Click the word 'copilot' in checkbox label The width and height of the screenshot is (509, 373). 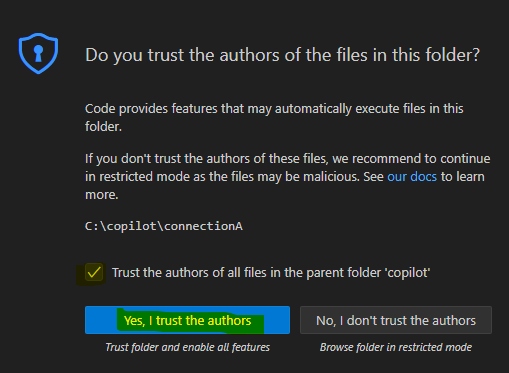[407, 273]
